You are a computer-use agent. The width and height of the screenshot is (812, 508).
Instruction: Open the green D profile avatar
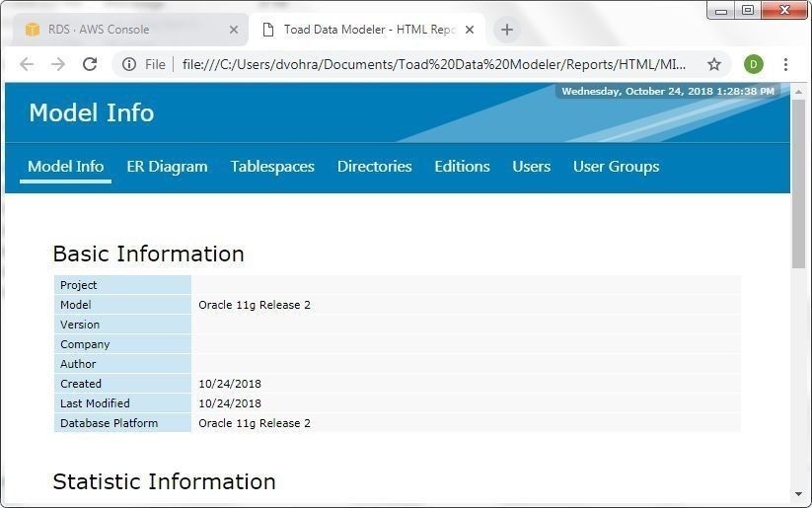[754, 64]
